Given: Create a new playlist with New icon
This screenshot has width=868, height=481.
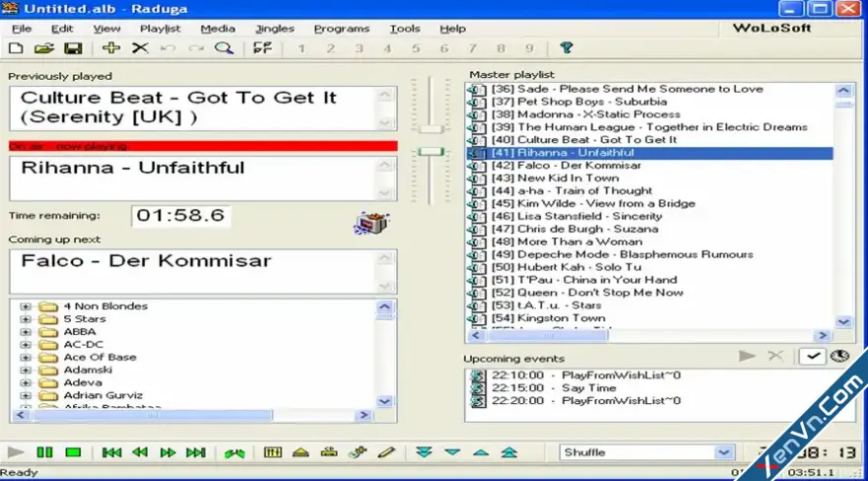Looking at the screenshot, I should (16, 48).
